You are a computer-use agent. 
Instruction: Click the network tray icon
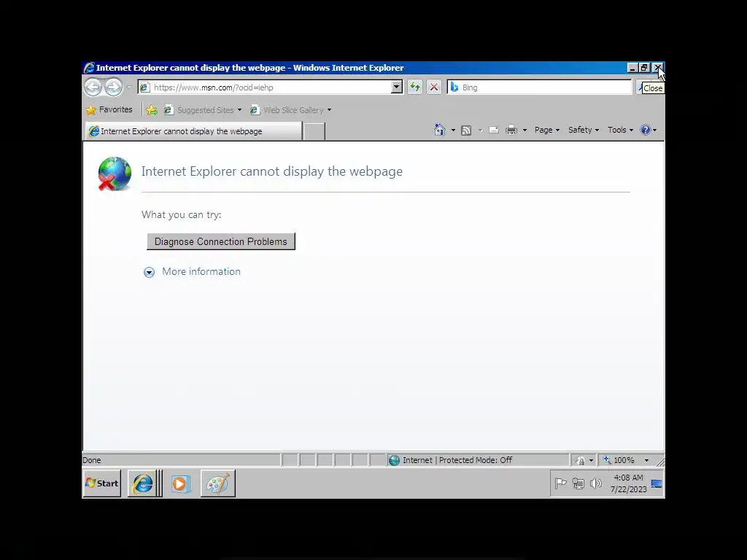578,483
